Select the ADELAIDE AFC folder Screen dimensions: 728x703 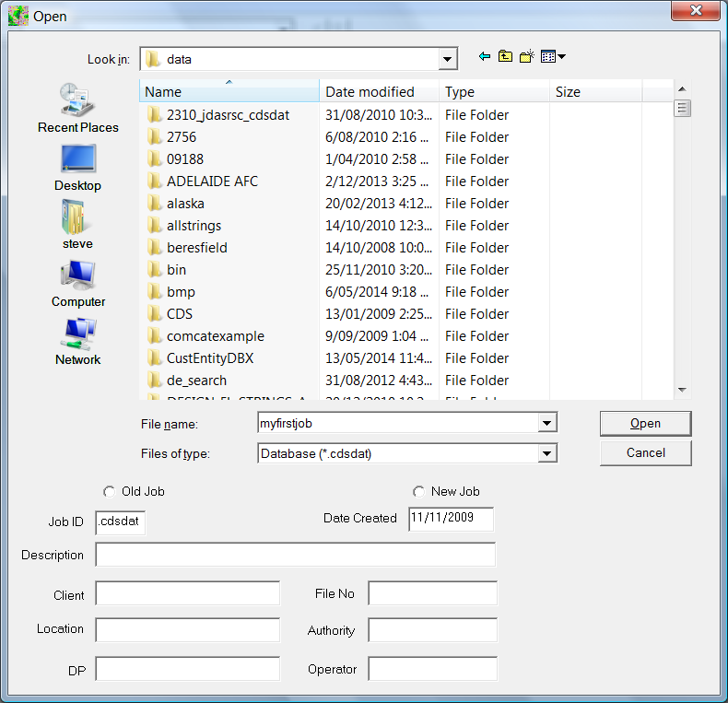(212, 182)
